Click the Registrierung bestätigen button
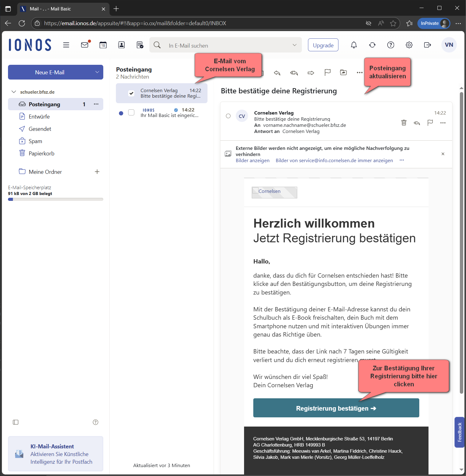The height and width of the screenshot is (476, 466). [x=336, y=408]
